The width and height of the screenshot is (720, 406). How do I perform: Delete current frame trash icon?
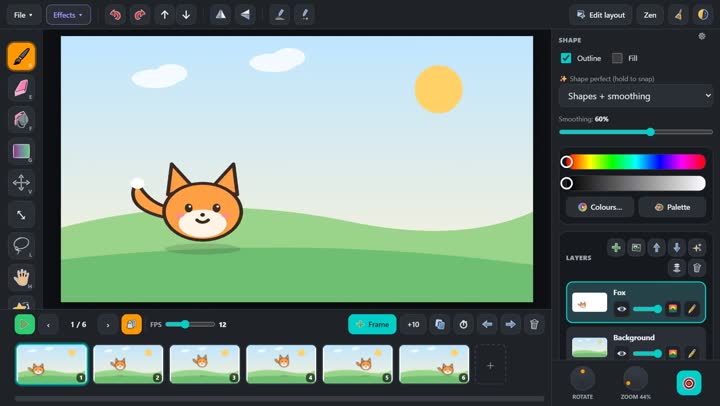(x=534, y=324)
